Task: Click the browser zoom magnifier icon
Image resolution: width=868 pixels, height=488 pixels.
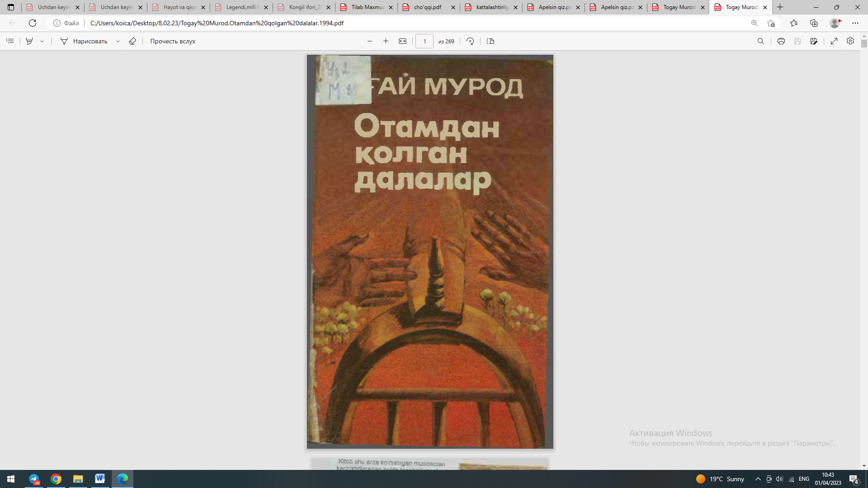Action: click(754, 23)
